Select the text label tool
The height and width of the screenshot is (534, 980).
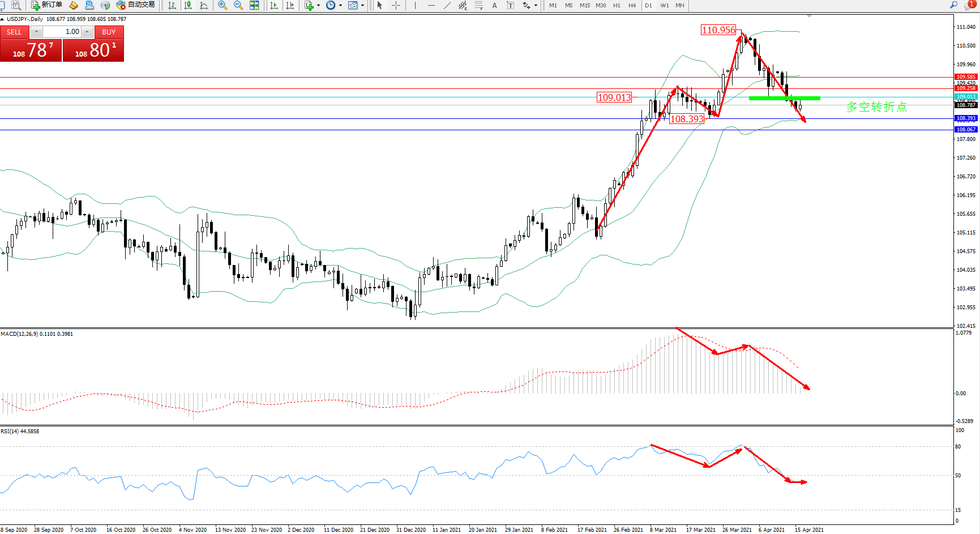494,5
